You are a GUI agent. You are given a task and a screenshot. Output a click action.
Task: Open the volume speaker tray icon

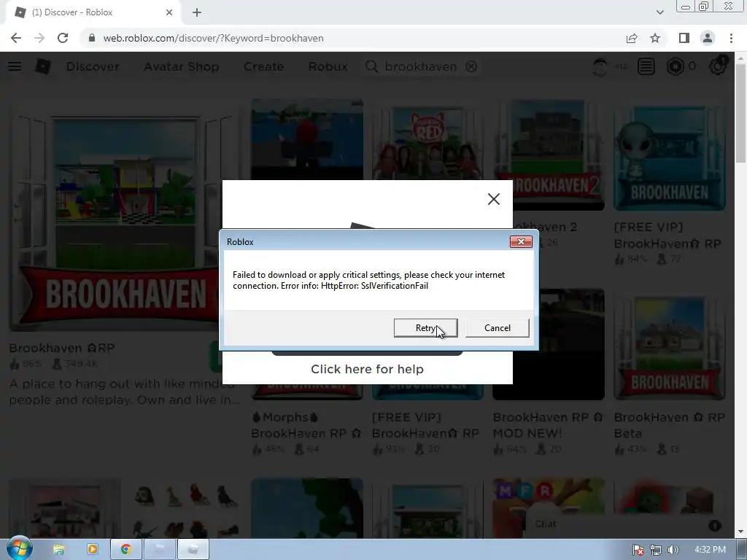click(x=673, y=550)
